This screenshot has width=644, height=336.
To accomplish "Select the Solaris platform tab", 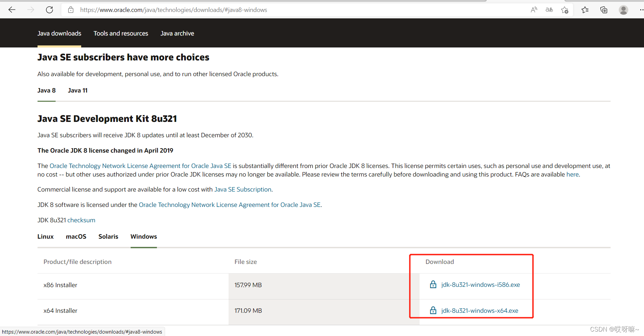I will coord(108,237).
